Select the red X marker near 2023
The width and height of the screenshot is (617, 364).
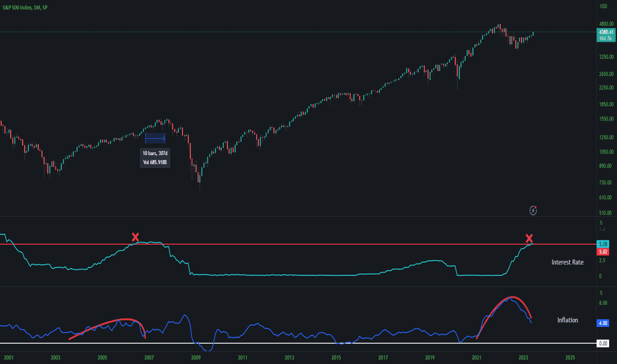point(529,238)
